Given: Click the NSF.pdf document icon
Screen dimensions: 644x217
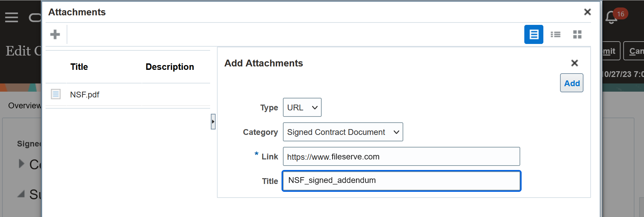Looking at the screenshot, I should tap(56, 94).
